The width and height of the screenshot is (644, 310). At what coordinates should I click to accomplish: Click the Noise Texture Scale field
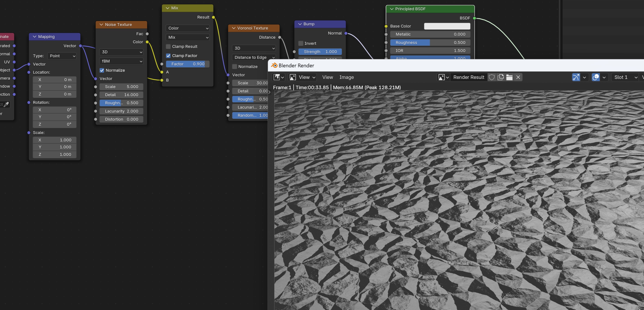pos(121,87)
